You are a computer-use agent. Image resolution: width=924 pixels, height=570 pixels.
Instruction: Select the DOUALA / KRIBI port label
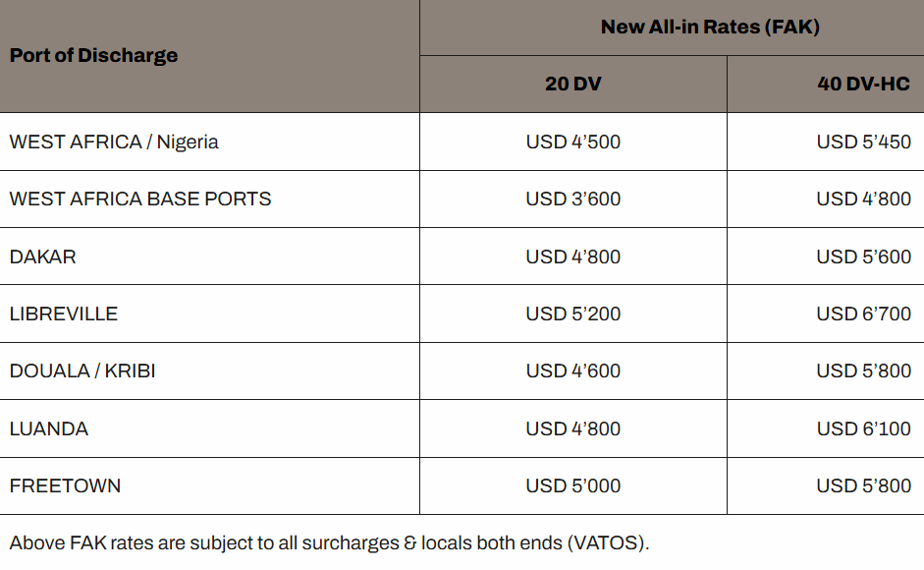click(82, 370)
